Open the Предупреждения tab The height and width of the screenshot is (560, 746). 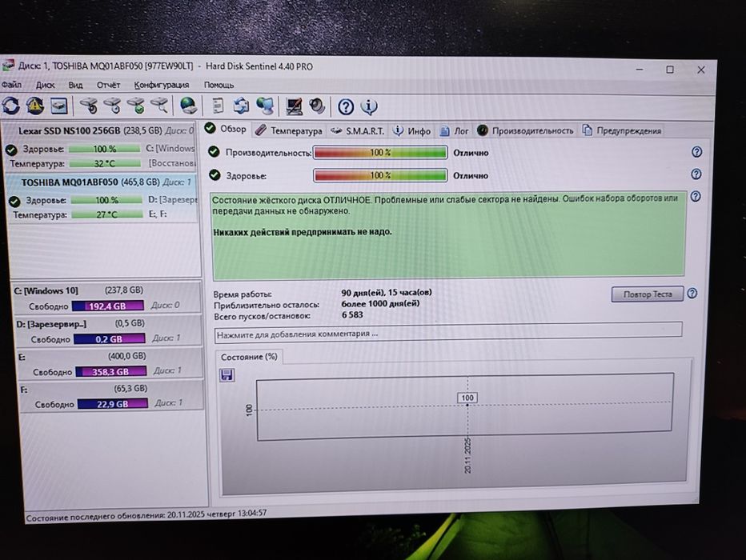tap(622, 130)
